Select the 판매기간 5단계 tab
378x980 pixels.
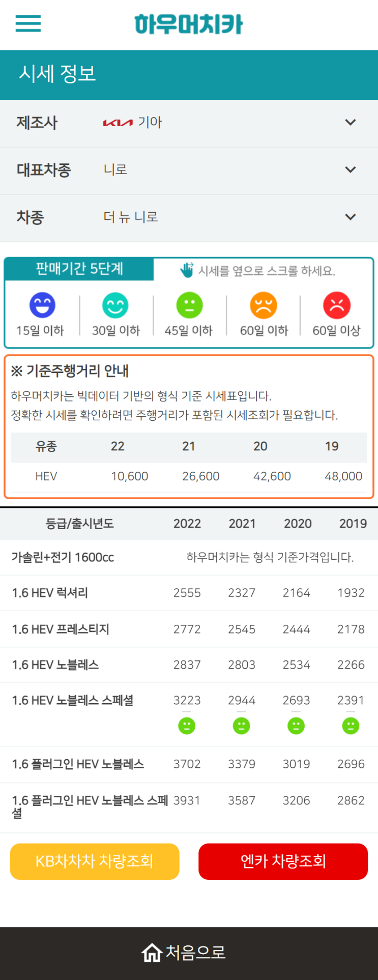(x=79, y=269)
